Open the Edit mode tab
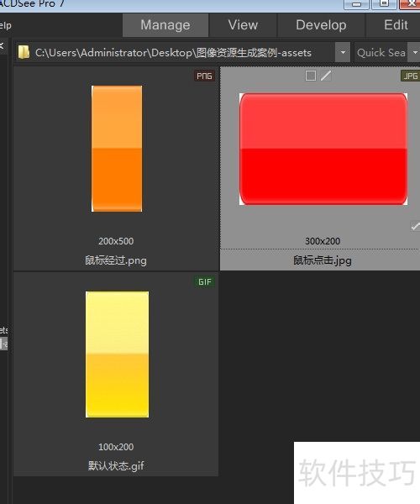Screen dimensions: 420x504 point(396,25)
